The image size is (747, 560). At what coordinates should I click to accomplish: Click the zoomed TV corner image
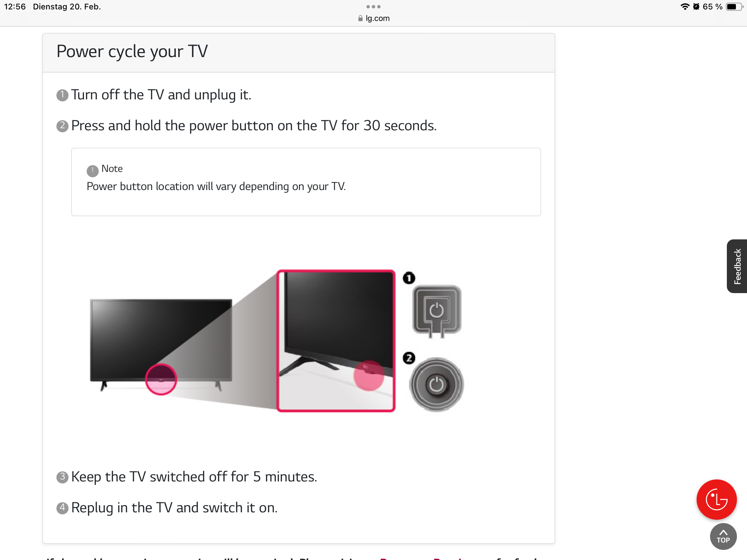(336, 340)
